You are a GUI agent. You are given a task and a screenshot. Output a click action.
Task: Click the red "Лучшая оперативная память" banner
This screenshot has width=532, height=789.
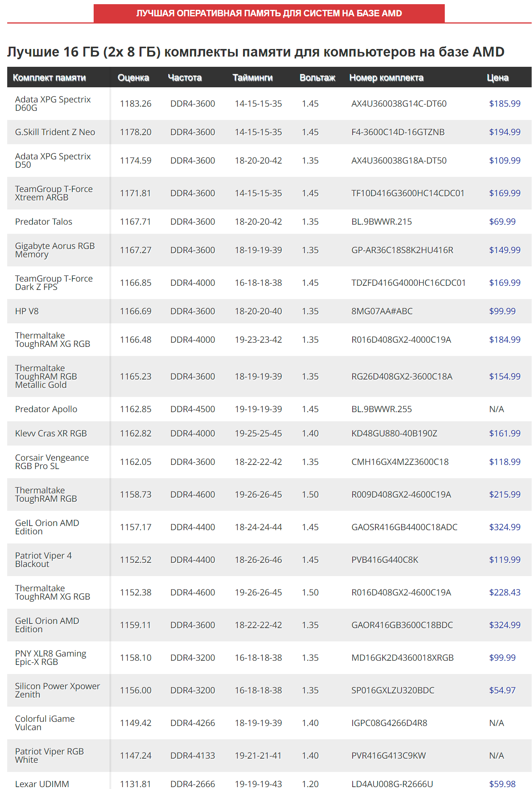pyautogui.click(x=269, y=13)
